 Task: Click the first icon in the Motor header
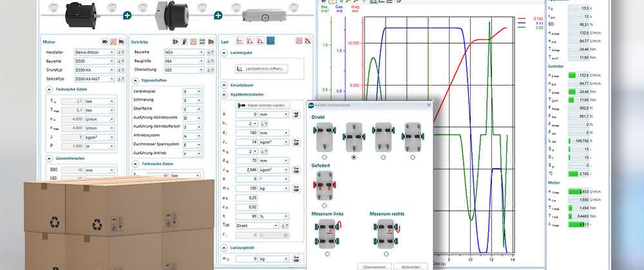point(105,41)
